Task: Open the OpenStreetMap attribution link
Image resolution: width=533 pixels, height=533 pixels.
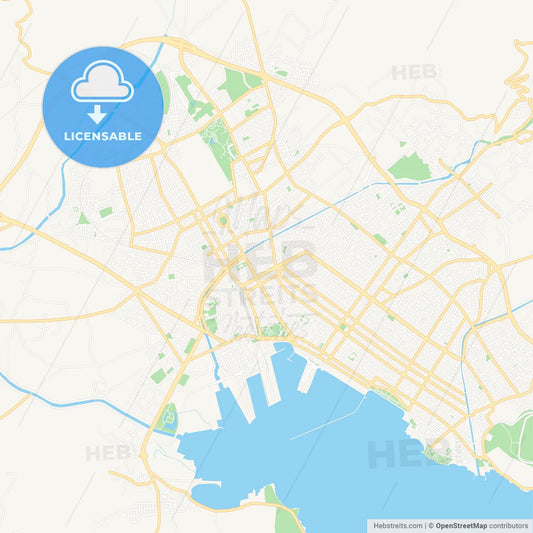Action: tap(461, 526)
